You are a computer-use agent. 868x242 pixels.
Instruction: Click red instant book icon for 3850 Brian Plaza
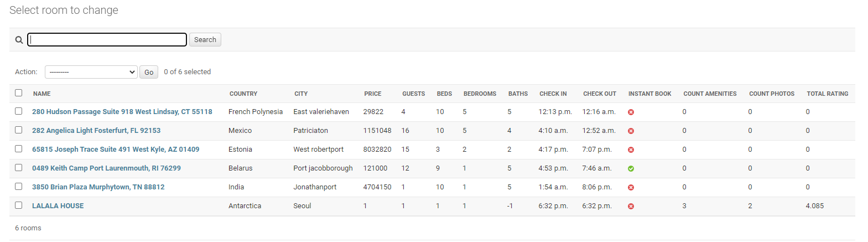pyautogui.click(x=631, y=187)
